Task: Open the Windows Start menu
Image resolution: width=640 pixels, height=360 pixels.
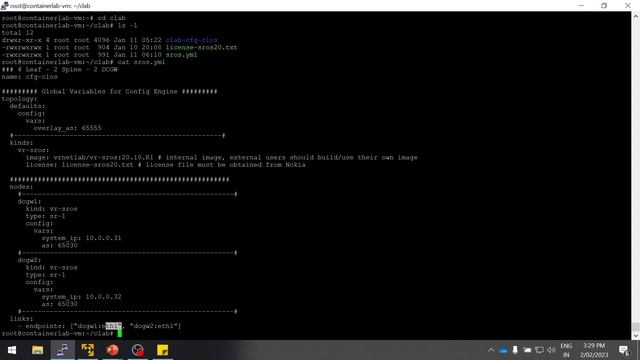Action: pos(12,350)
